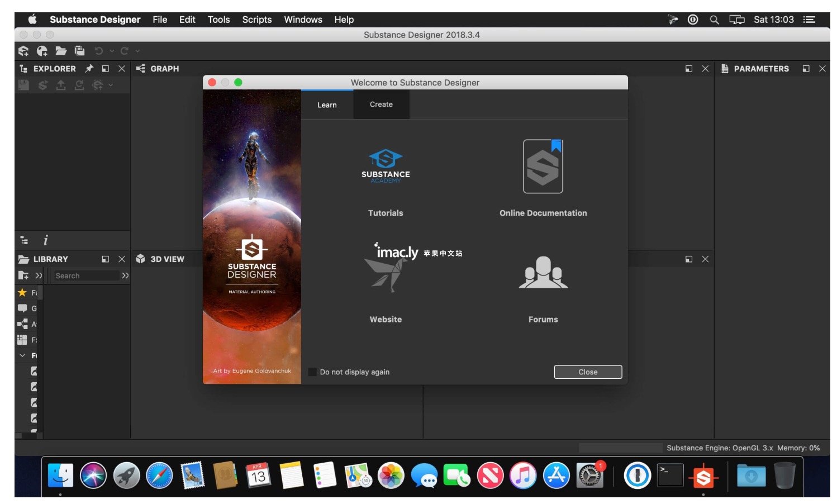Select the Favorites star in Library
Viewport: 837px width, 504px height.
[x=22, y=292]
